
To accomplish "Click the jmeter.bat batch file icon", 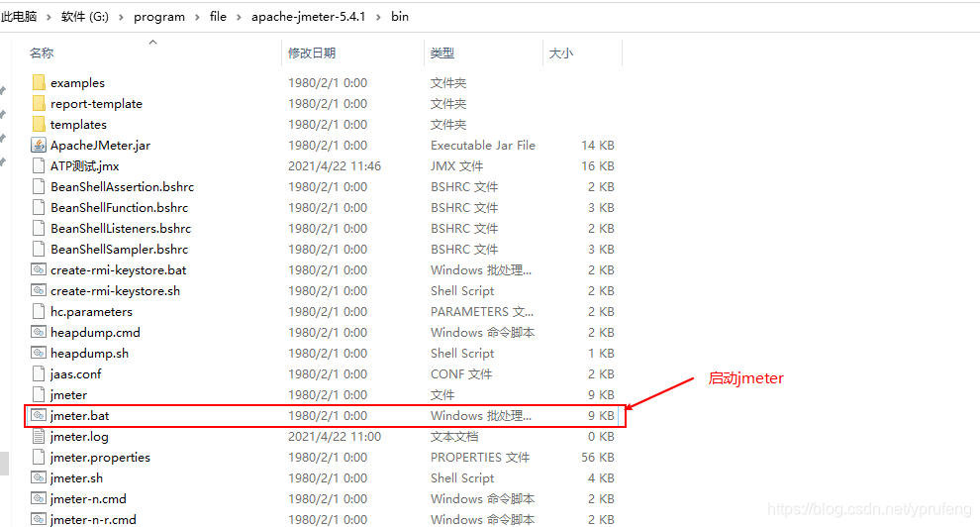I will coord(39,415).
